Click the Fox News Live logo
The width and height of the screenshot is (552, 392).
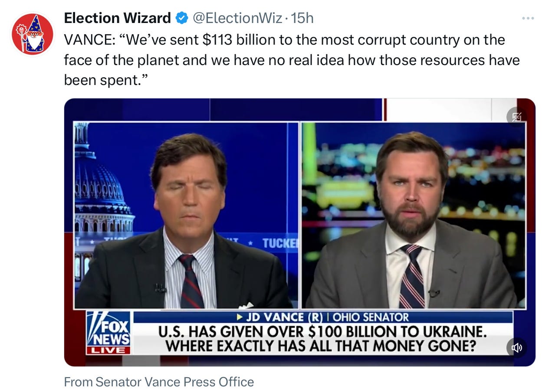coord(108,333)
